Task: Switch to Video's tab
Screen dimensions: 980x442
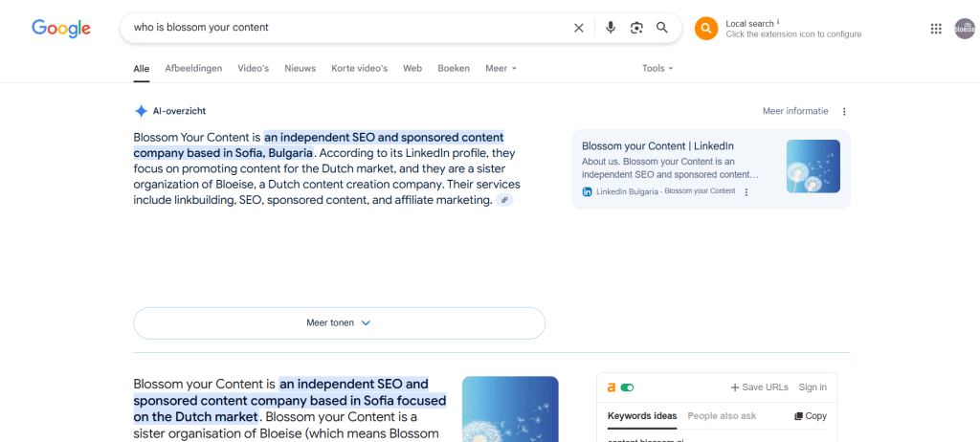Action: pos(253,68)
